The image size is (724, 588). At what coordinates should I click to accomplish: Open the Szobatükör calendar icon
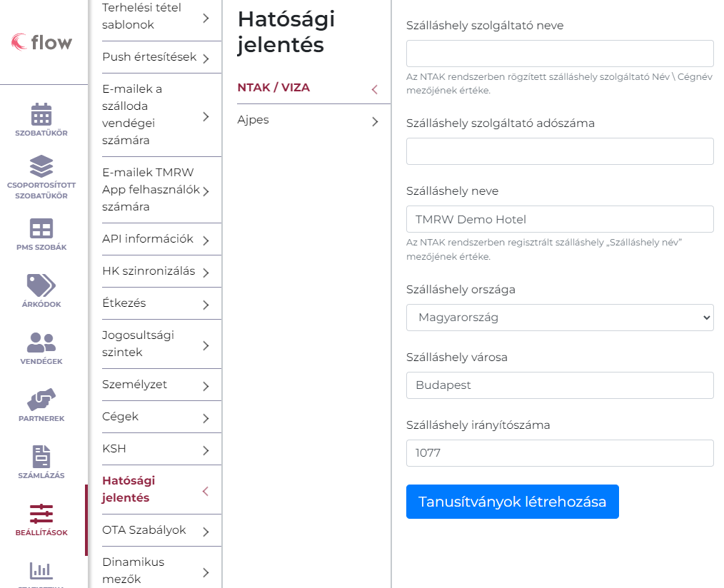pos(41,114)
